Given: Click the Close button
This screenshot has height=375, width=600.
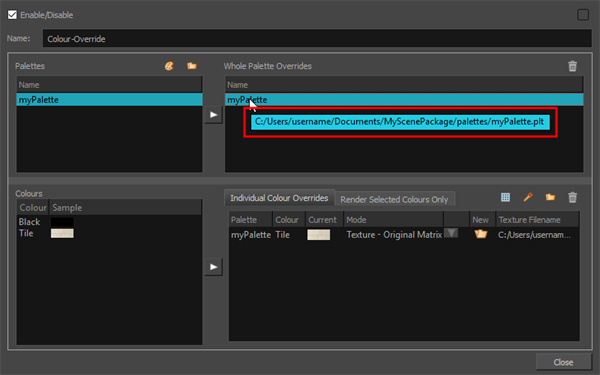Looking at the screenshot, I should click(563, 362).
